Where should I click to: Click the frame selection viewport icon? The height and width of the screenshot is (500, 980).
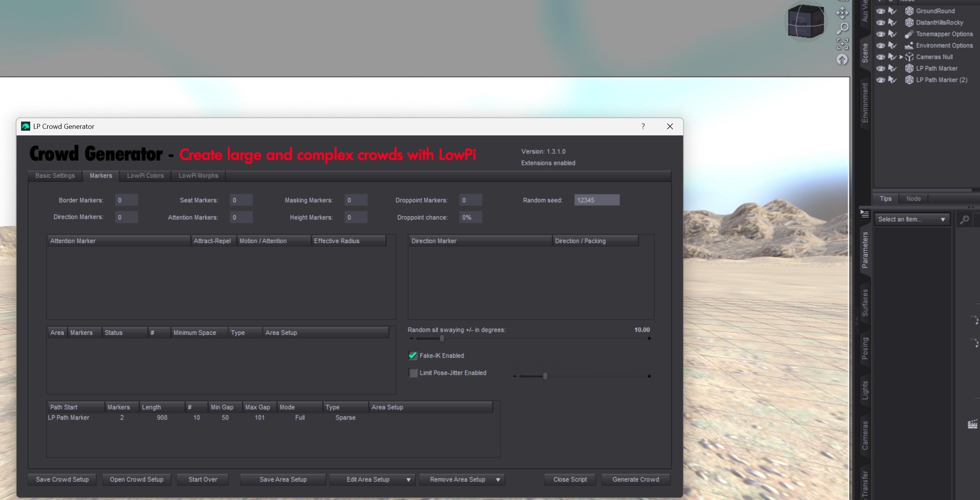pos(842,44)
